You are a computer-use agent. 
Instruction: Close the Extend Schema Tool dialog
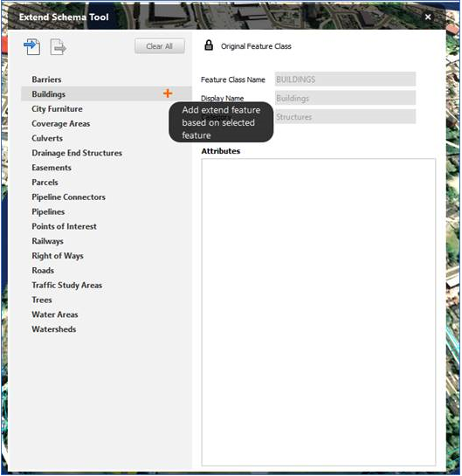coord(428,17)
